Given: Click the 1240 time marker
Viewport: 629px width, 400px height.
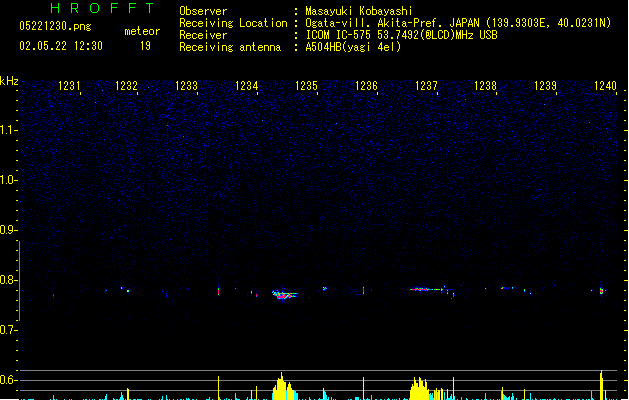Looking at the screenshot, I should [605, 86].
